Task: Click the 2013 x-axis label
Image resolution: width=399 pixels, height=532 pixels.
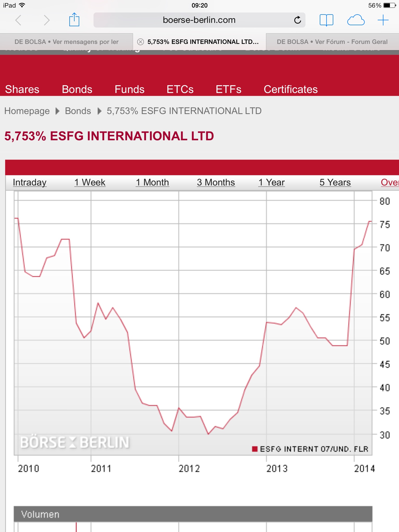Action: pos(277,469)
